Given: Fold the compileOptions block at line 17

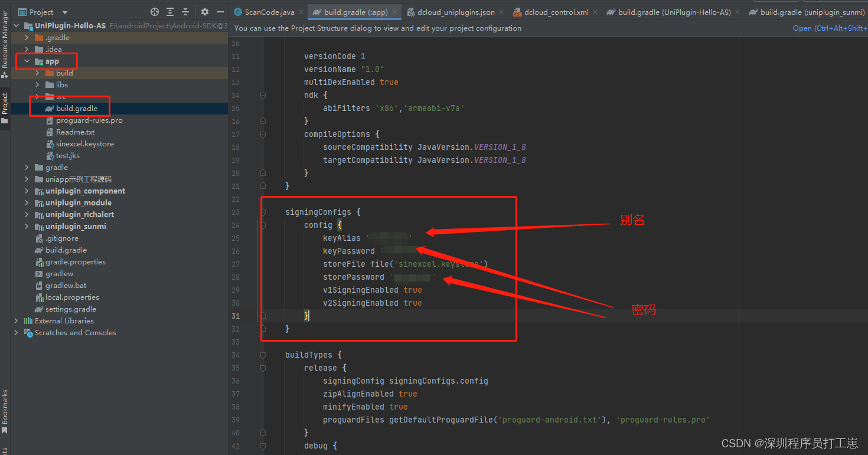Looking at the screenshot, I should [x=263, y=134].
